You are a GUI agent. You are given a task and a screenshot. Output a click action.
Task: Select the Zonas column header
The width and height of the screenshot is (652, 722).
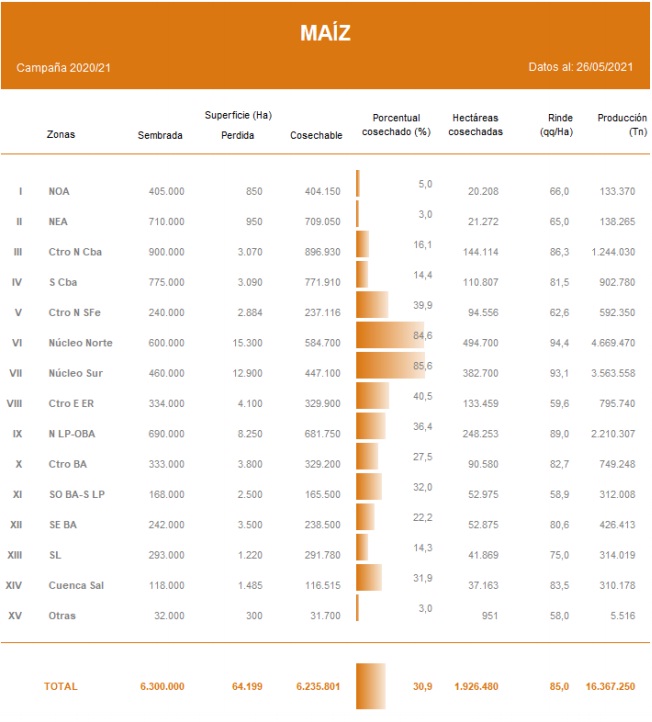click(61, 134)
